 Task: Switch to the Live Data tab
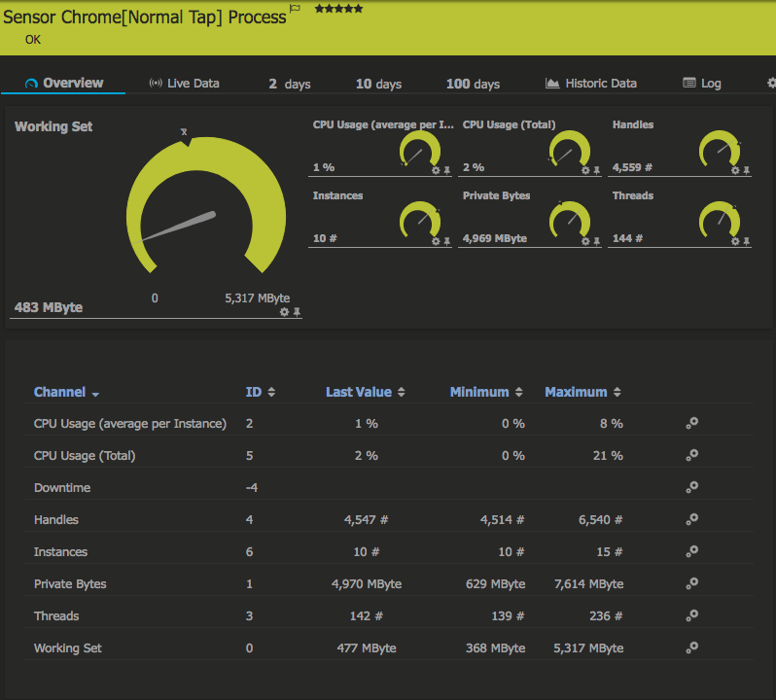pyautogui.click(x=184, y=83)
